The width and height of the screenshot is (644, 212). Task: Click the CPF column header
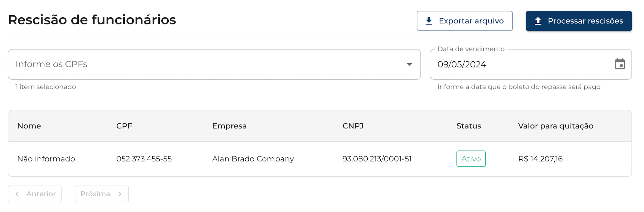tap(124, 126)
